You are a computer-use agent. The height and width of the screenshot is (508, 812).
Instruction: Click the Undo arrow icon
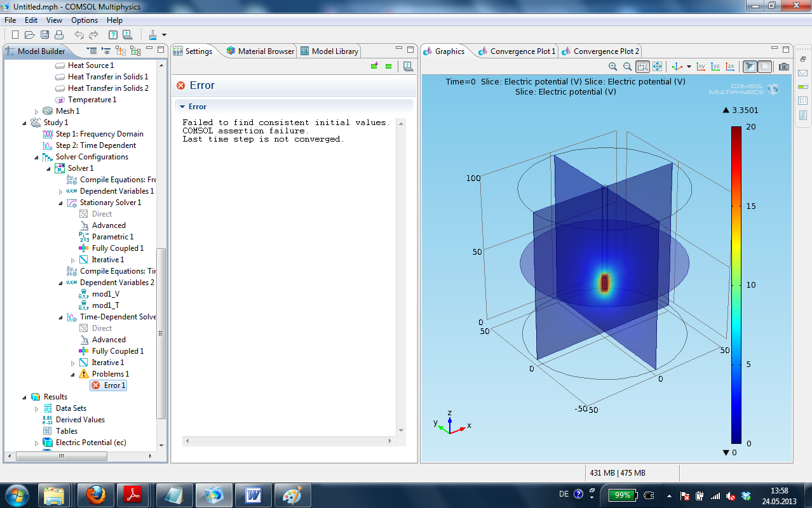tap(79, 35)
